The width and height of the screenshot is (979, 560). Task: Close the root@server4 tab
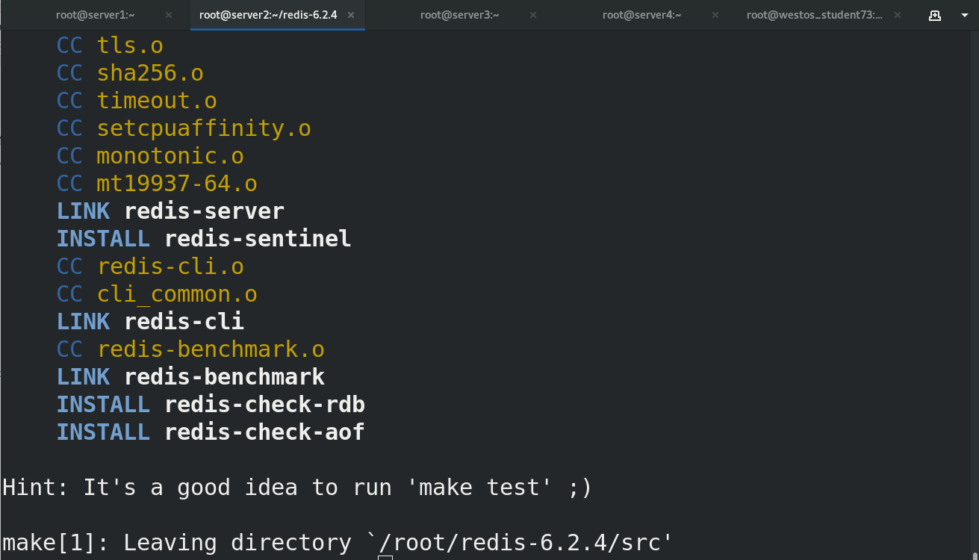point(715,15)
